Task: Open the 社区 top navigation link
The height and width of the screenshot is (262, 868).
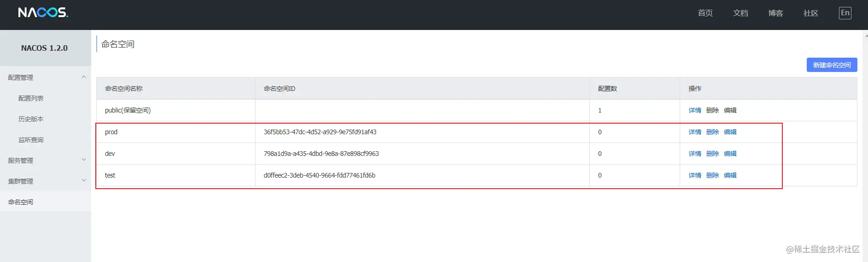Action: [810, 13]
